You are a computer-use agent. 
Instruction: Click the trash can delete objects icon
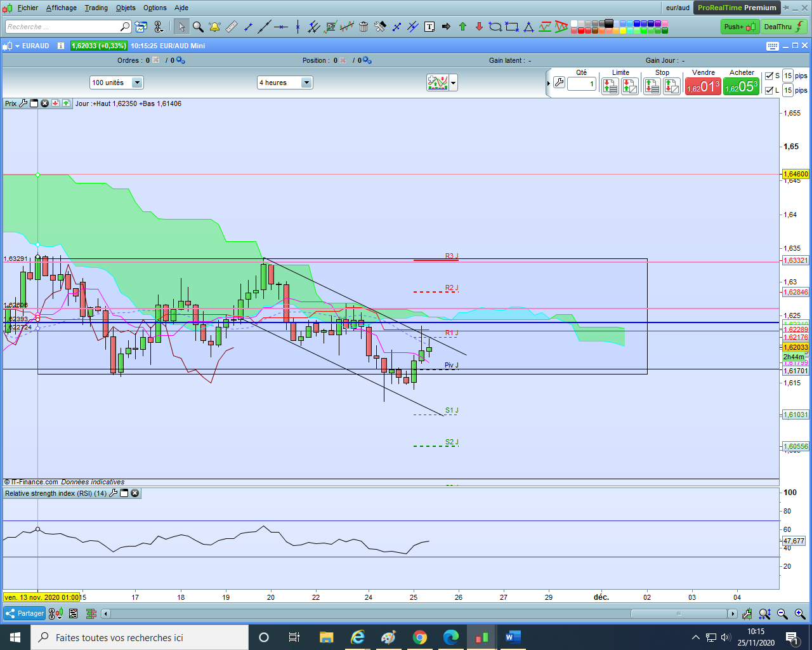(363, 27)
